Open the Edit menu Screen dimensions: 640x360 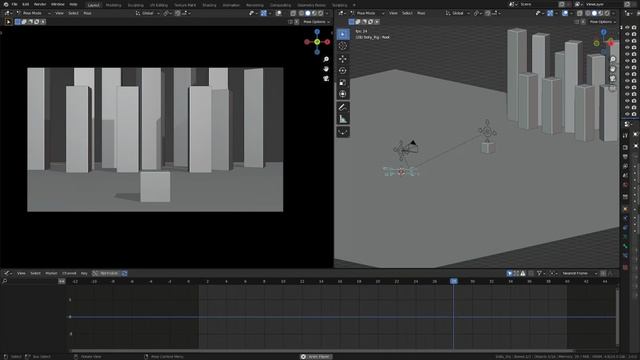pos(26,4)
